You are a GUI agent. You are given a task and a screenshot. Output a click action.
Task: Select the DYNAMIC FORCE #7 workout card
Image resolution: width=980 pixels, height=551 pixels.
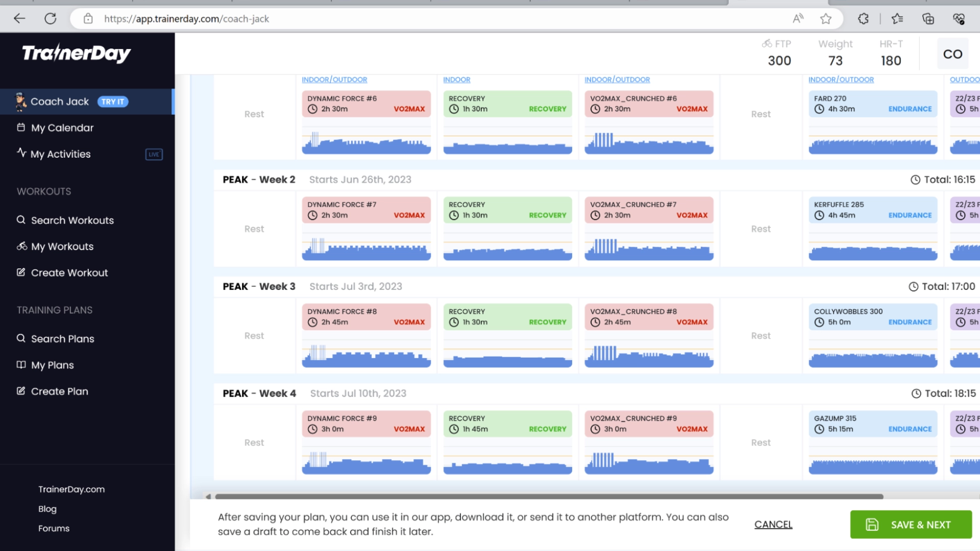pyautogui.click(x=366, y=210)
